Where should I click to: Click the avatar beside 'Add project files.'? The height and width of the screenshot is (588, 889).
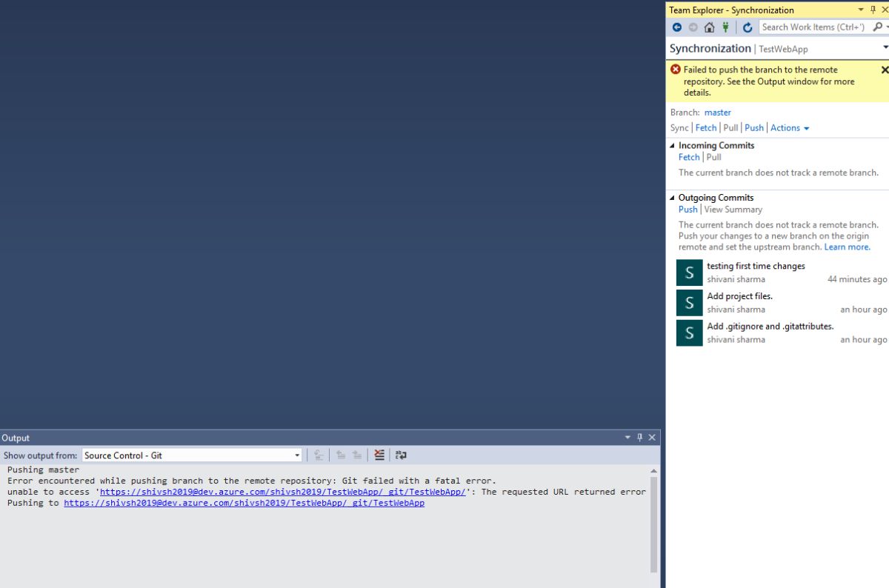pos(689,303)
